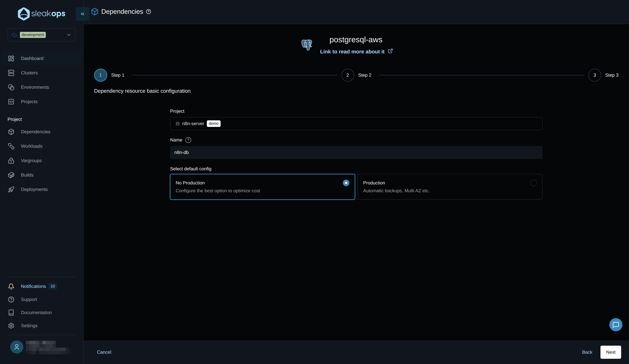
Task: Open the Documentation page
Action: 36,312
